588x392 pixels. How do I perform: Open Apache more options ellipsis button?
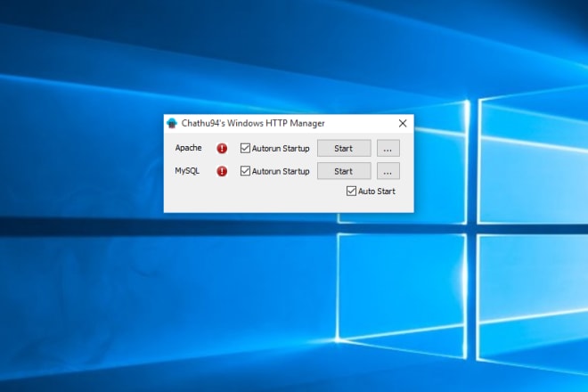coord(388,148)
